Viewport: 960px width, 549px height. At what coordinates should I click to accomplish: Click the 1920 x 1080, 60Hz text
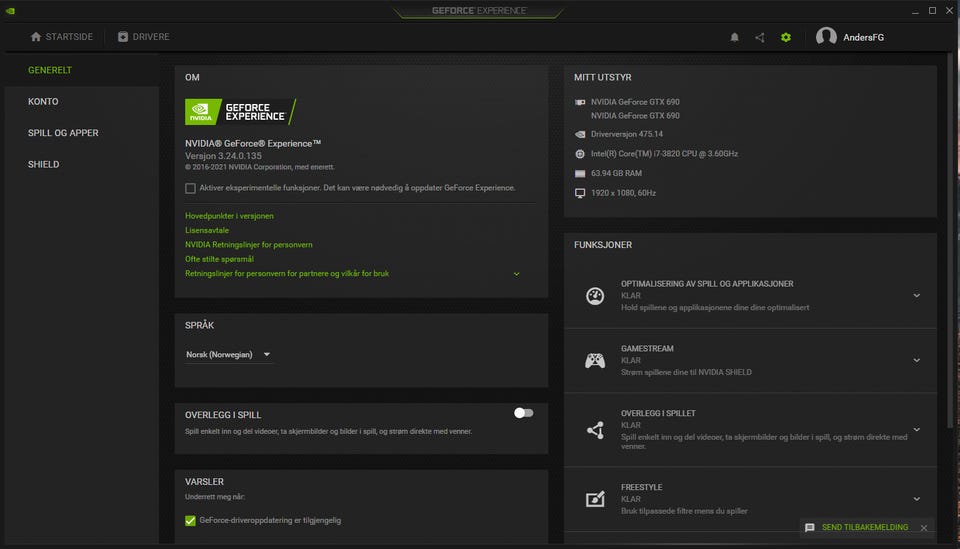point(623,193)
